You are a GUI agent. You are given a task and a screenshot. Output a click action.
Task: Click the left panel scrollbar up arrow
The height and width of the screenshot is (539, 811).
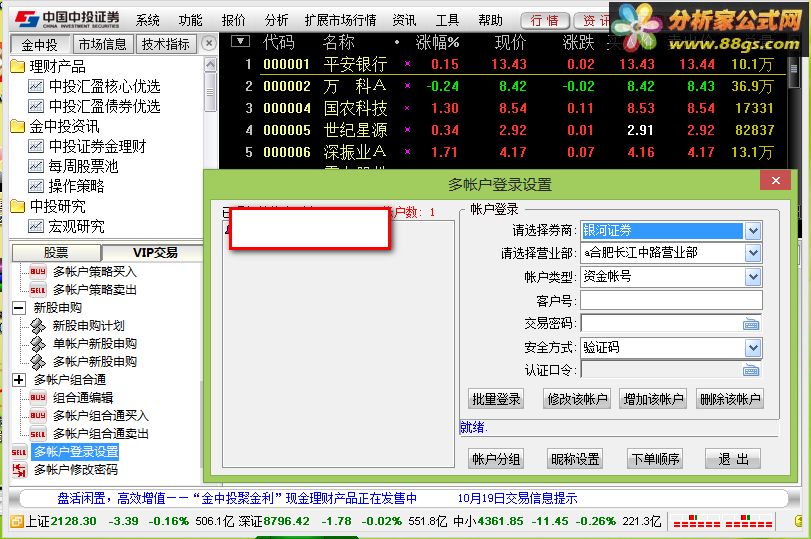click(211, 64)
